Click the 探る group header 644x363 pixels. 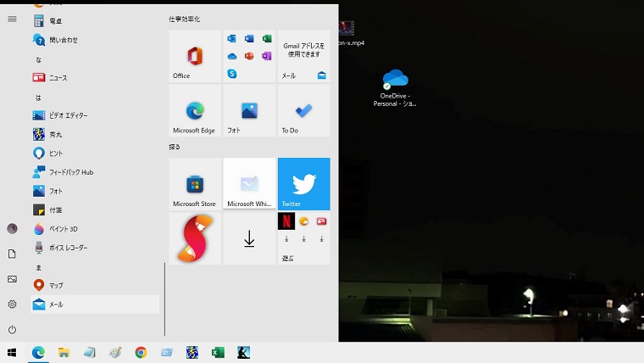[x=175, y=147]
